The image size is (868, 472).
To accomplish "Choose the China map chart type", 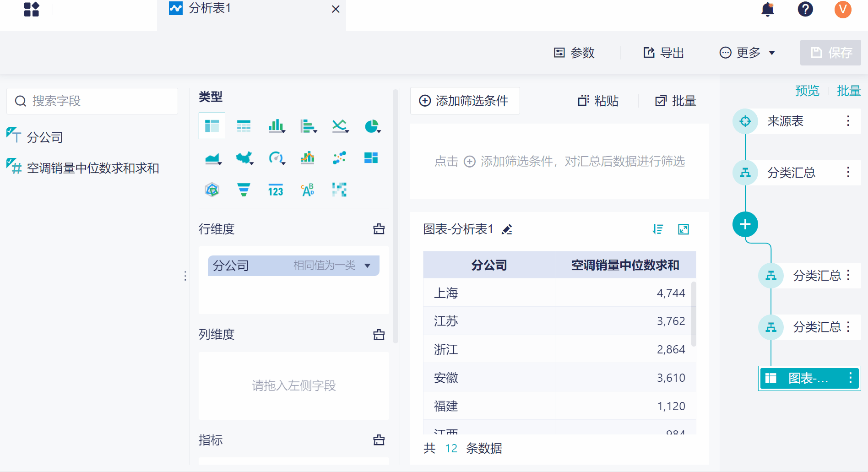I will pyautogui.click(x=244, y=158).
